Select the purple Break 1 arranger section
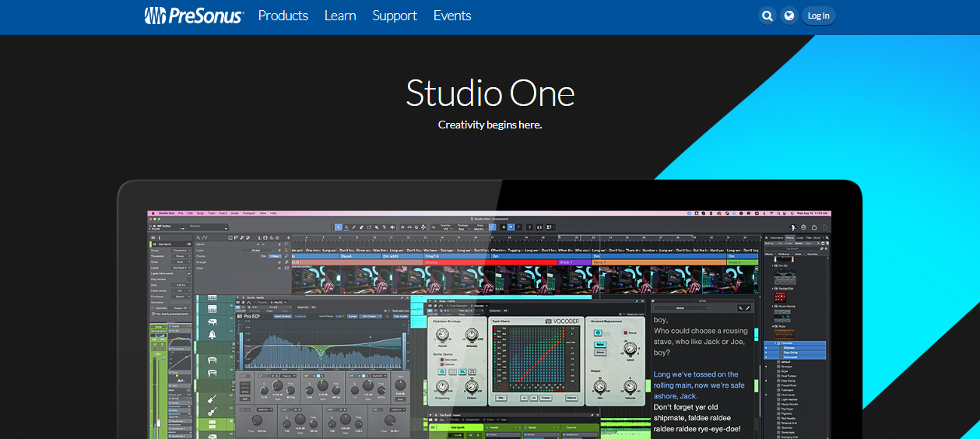Screen dimensions: 980x439 574,262
